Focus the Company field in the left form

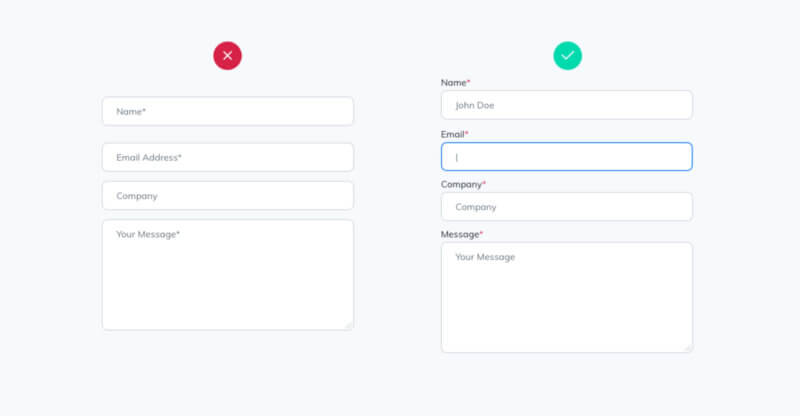point(228,195)
